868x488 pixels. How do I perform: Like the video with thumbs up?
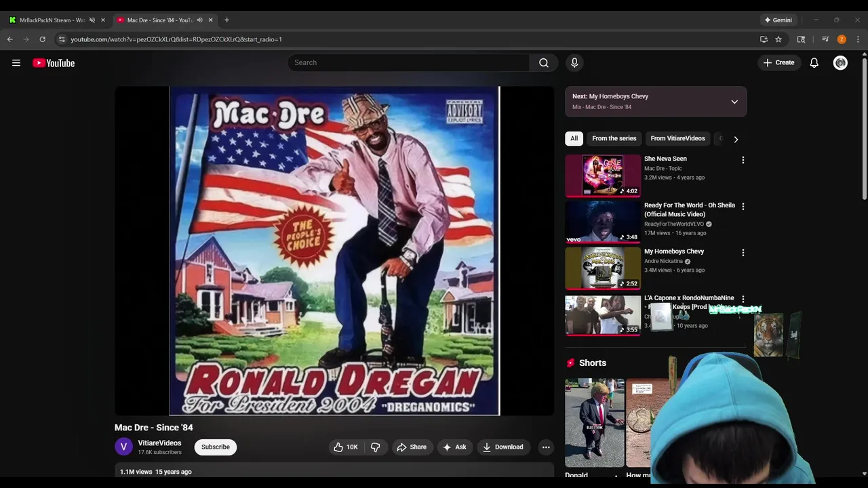(x=345, y=447)
